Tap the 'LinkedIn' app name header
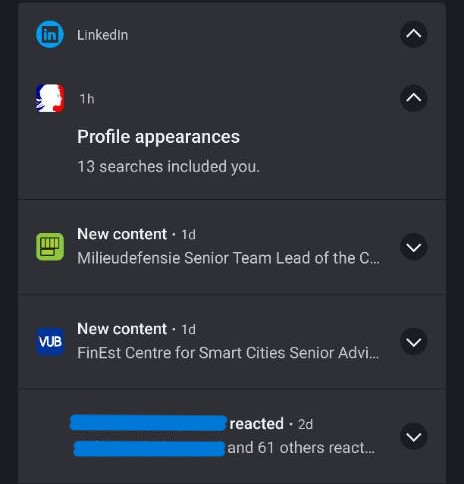The width and height of the screenshot is (464, 484). point(102,35)
